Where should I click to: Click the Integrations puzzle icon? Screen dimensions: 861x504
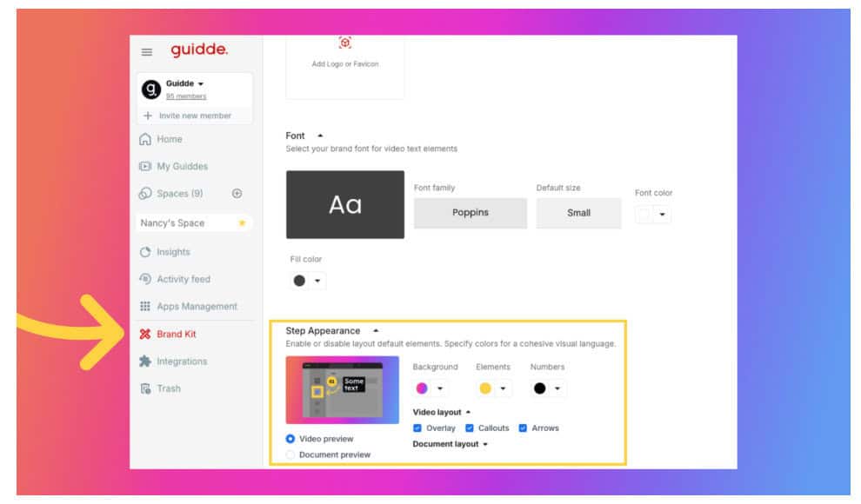(145, 361)
